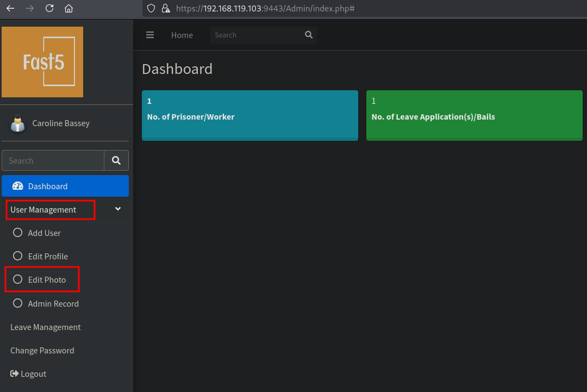587x392 pixels.
Task: Click the Caroline Bassey avatar icon
Action: click(18, 123)
